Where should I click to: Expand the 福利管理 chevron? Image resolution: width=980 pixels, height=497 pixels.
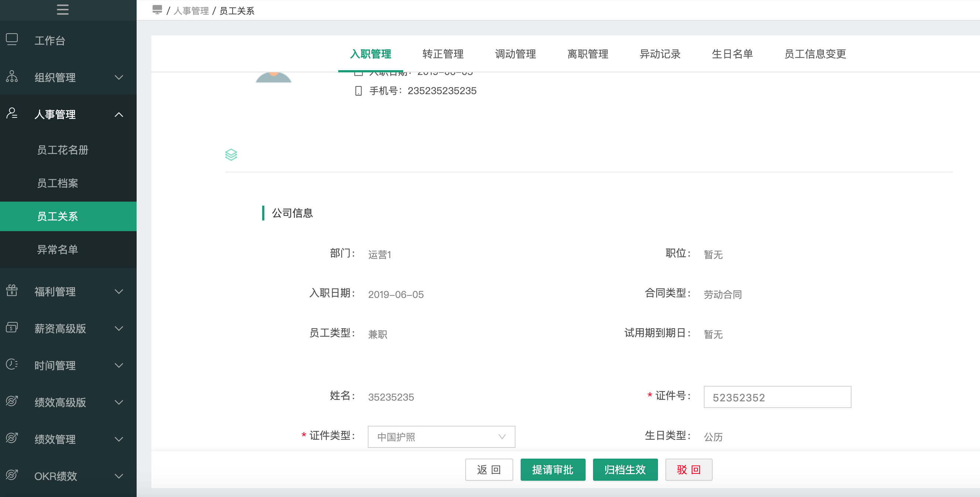[119, 292]
